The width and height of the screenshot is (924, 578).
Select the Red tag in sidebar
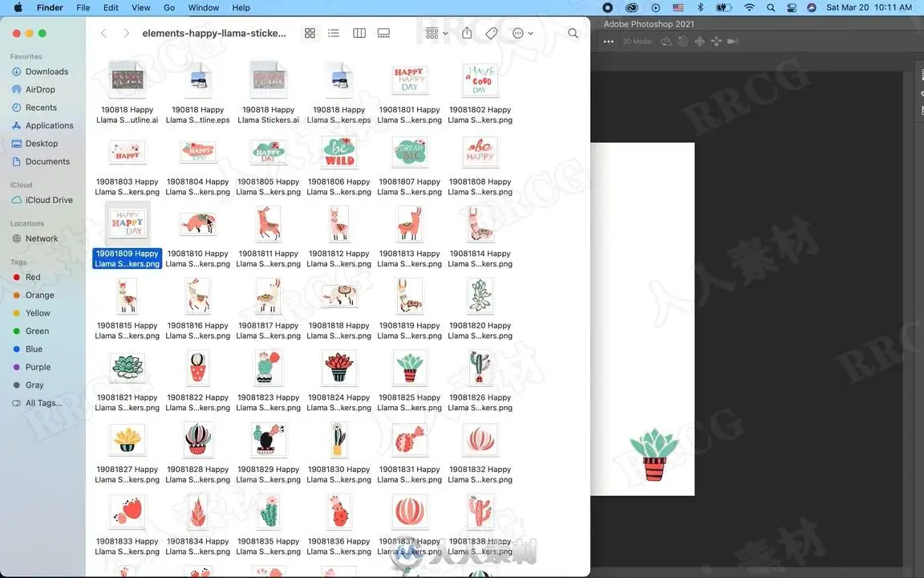tap(26, 277)
